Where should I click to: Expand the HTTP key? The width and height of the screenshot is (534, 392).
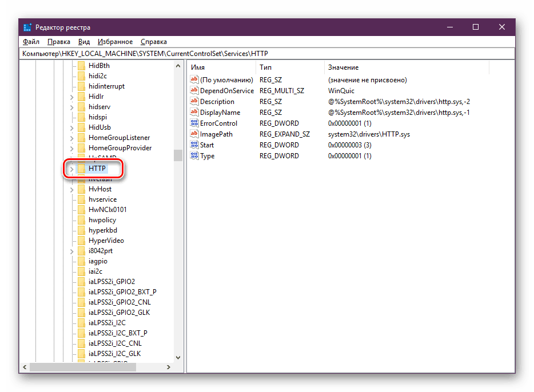point(71,169)
